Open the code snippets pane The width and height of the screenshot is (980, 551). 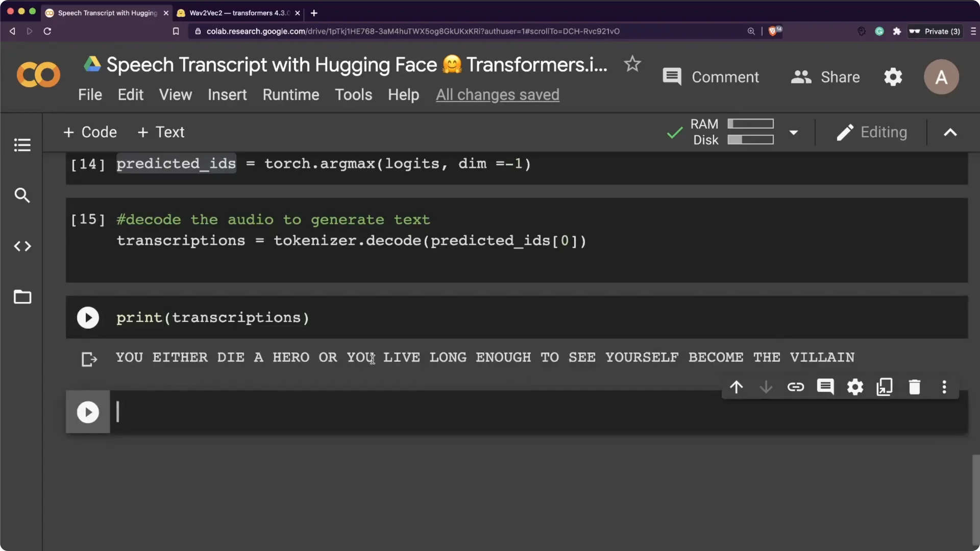coord(22,246)
